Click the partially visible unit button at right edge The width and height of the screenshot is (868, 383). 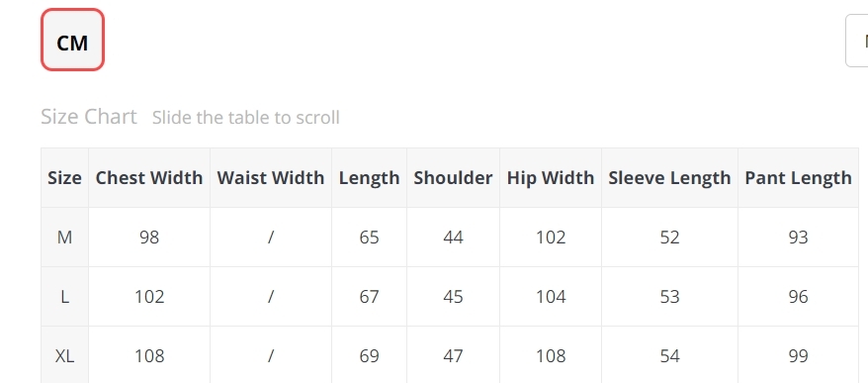[x=857, y=41]
